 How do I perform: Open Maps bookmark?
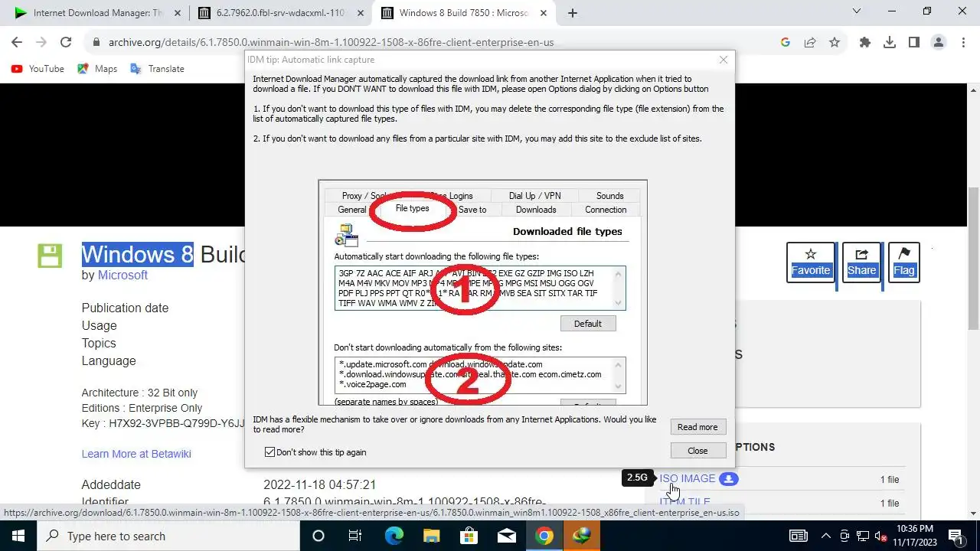click(97, 69)
